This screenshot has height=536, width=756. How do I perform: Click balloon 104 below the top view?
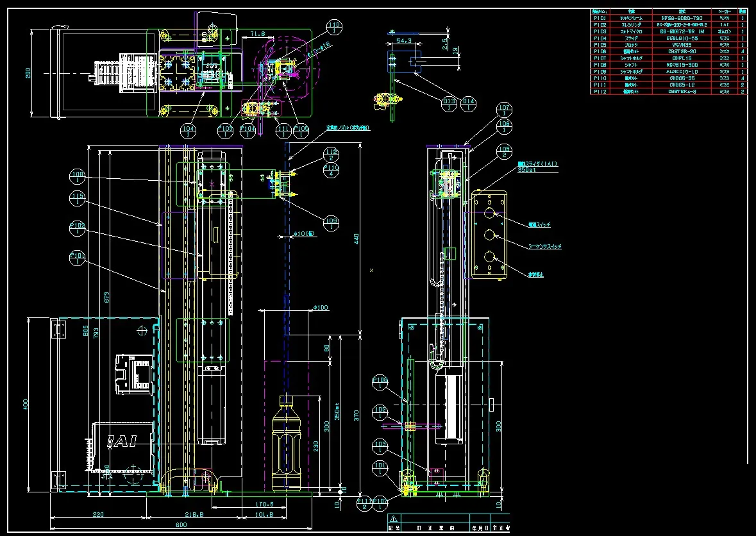(188, 131)
